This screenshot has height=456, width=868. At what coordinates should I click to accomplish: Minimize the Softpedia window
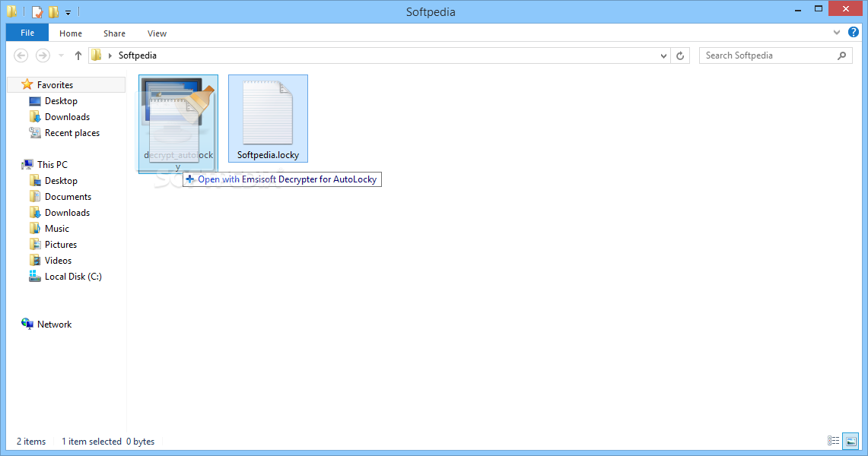[x=798, y=10]
